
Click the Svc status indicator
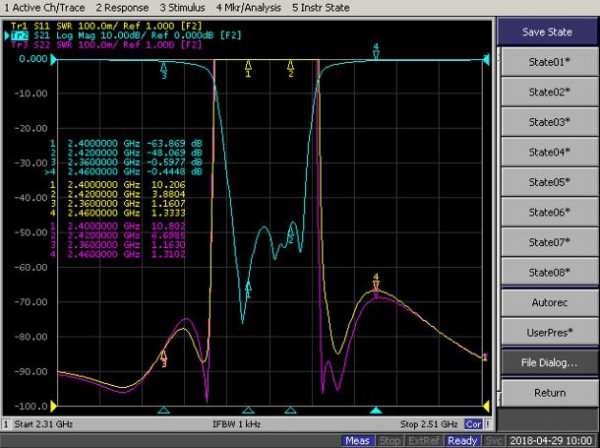[493, 441]
